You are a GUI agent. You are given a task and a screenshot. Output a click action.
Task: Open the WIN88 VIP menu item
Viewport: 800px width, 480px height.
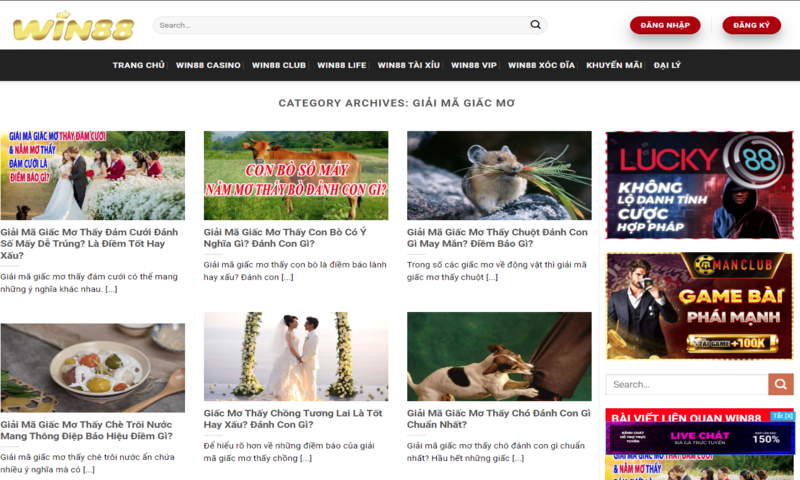[474, 65]
